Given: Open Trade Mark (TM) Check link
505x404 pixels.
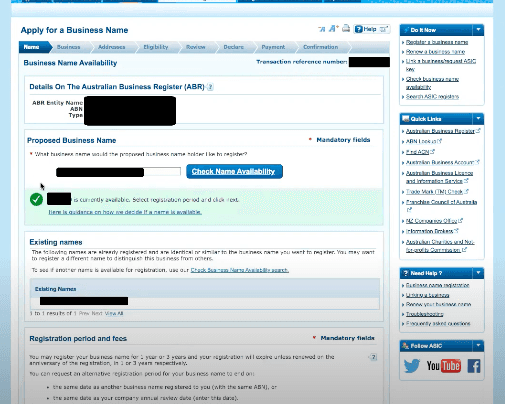Looking at the screenshot, I should (x=434, y=192).
